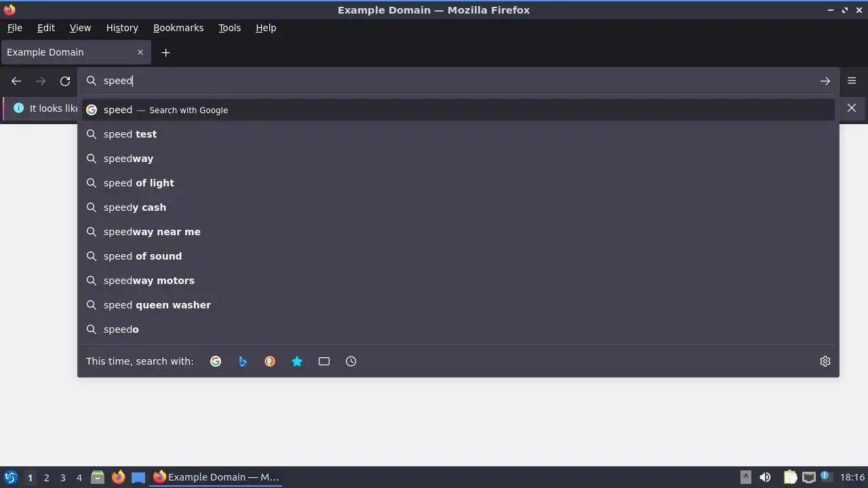The height and width of the screenshot is (488, 868).
Task: Search this time with Bing icon
Action: (x=243, y=361)
